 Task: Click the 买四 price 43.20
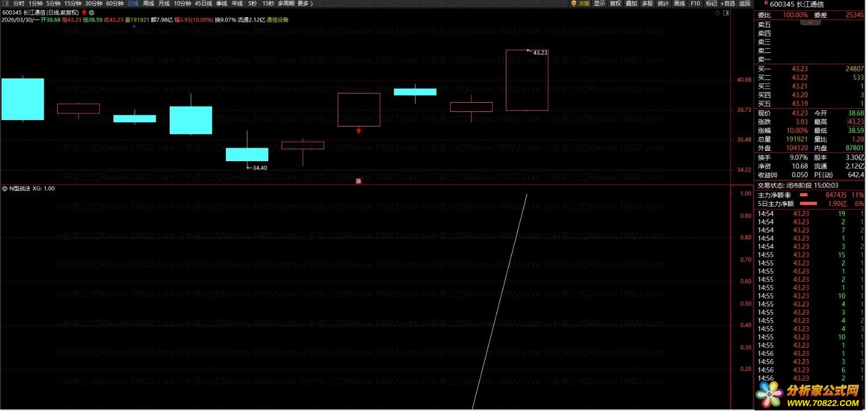pyautogui.click(x=800, y=95)
